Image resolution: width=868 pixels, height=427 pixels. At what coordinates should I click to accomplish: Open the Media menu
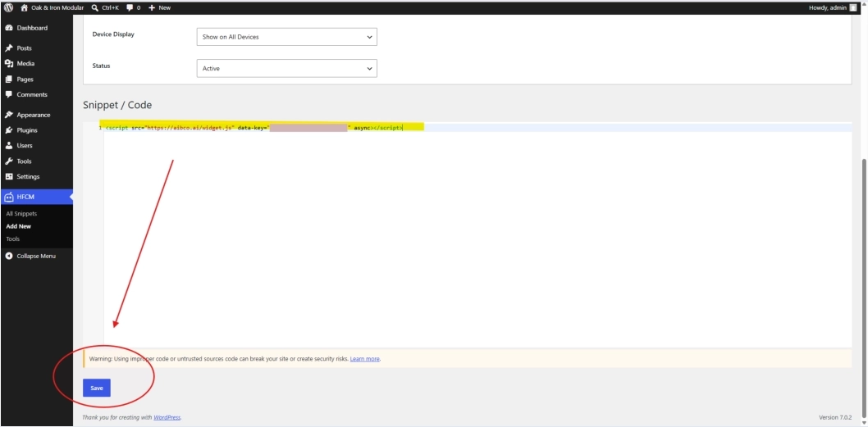37,64
